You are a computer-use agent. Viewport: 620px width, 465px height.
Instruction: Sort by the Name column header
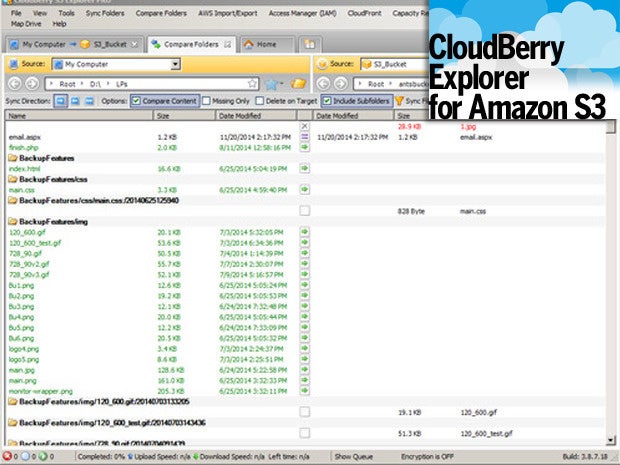pos(79,115)
